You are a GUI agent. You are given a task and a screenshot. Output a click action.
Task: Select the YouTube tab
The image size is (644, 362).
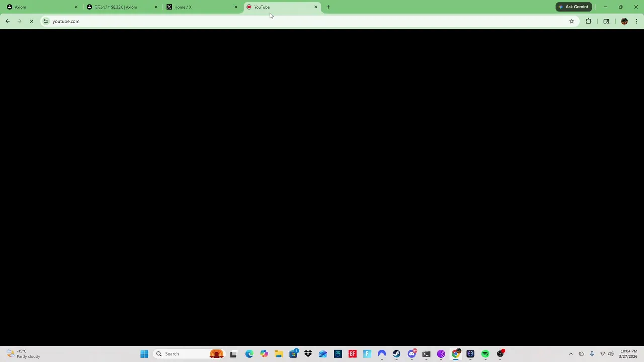tap(281, 7)
